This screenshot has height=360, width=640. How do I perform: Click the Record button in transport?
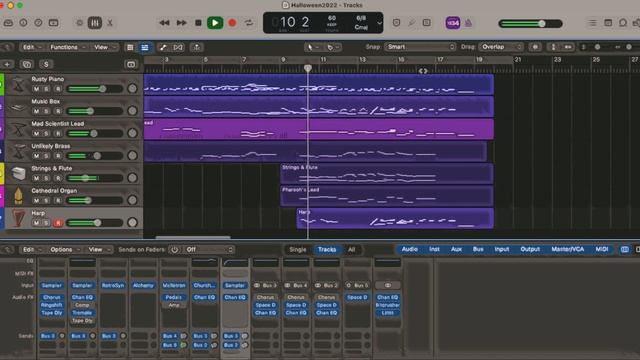pos(232,23)
